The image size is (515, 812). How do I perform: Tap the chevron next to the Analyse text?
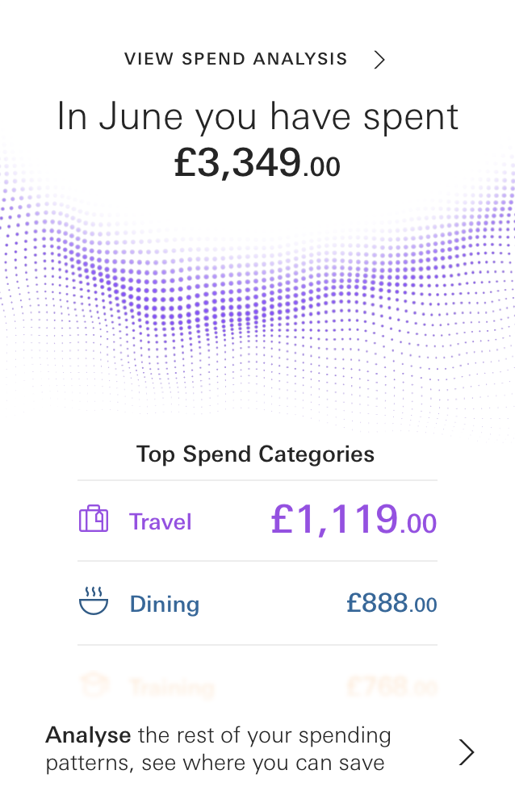point(466,751)
